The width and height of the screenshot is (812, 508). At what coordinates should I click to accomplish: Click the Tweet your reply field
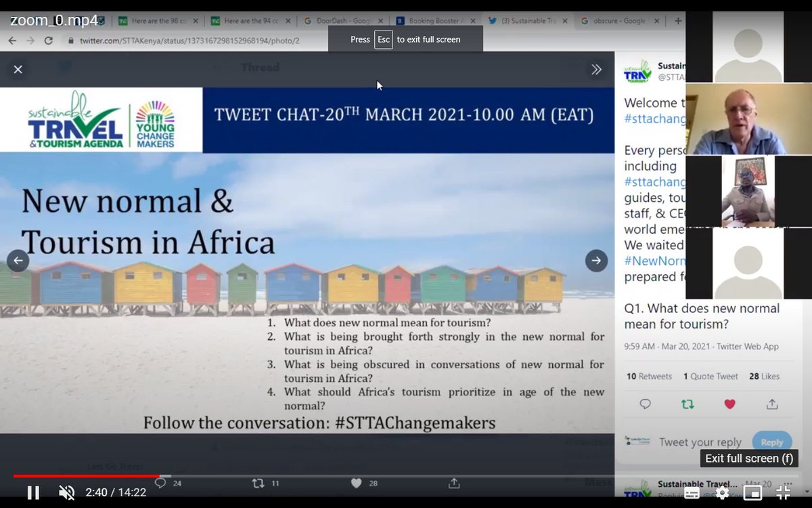pos(700,442)
